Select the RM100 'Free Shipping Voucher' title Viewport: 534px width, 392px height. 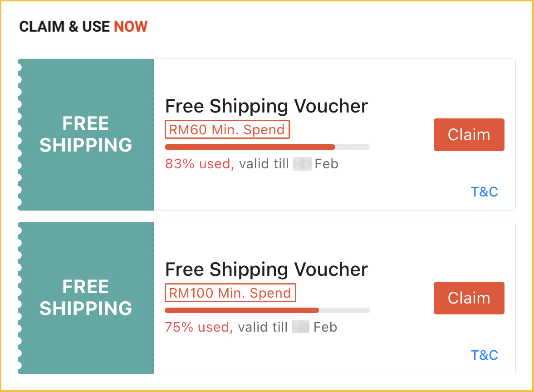266,269
